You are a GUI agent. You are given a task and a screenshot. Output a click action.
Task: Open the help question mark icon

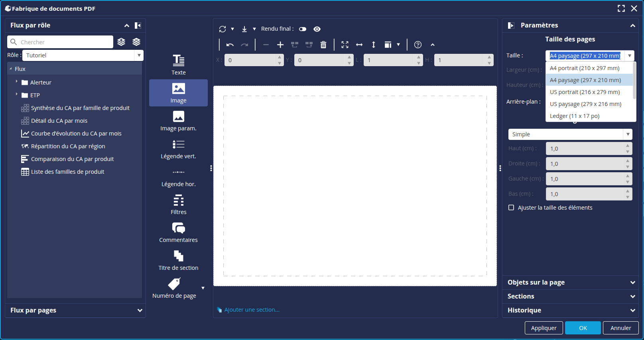[418, 45]
